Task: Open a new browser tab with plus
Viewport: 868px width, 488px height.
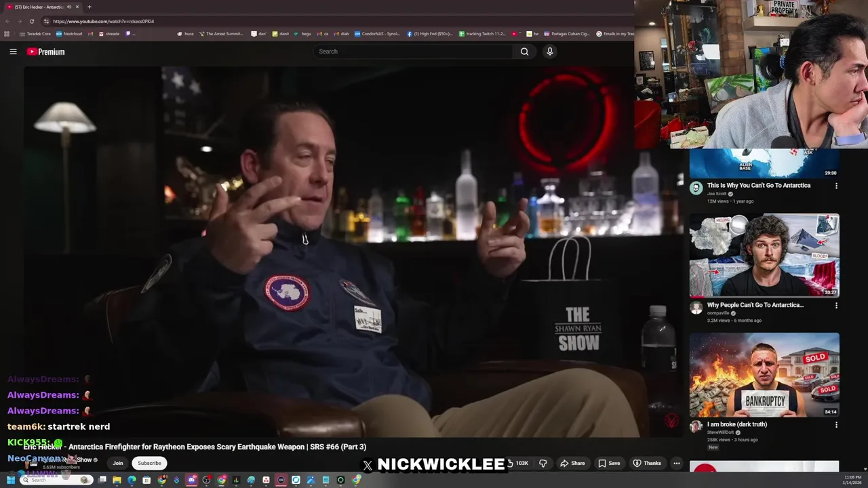Action: tap(89, 7)
